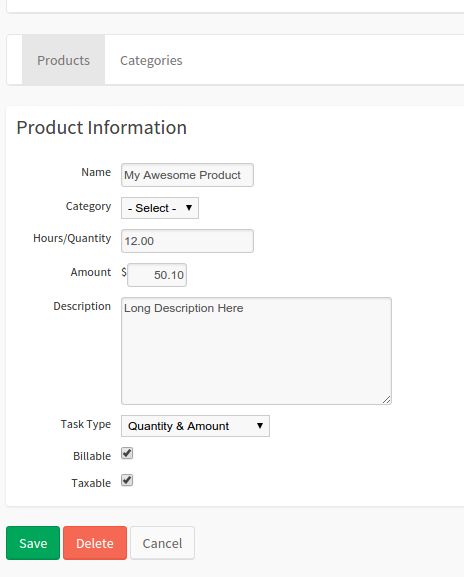This screenshot has width=464, height=577.
Task: Save the product
Action: 33,543
